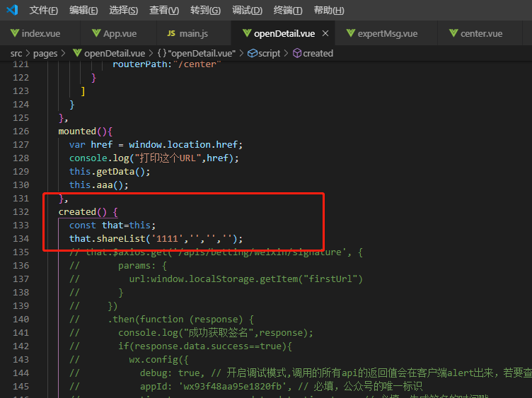Open the 转到(G) menu
Image resolution: width=532 pixels, height=398 pixels.
[205, 10]
